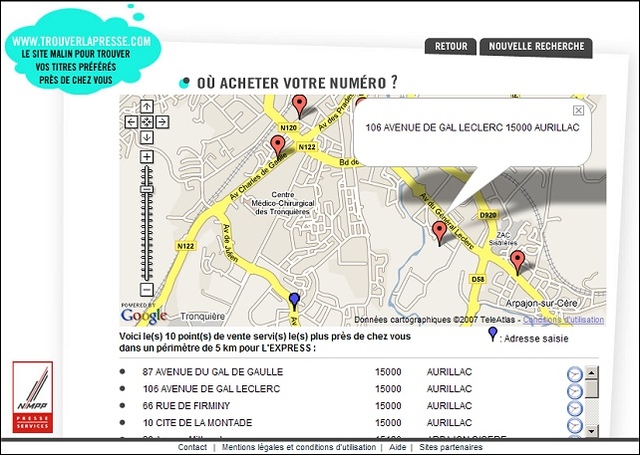Open the Conditions d'utilisation map link

pyautogui.click(x=563, y=320)
